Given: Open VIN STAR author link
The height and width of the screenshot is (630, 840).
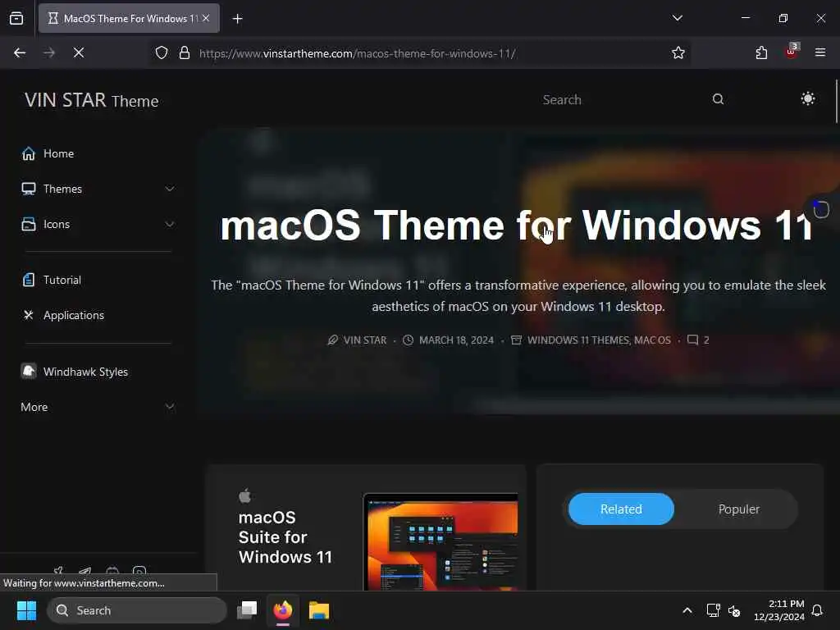Looking at the screenshot, I should coord(364,340).
